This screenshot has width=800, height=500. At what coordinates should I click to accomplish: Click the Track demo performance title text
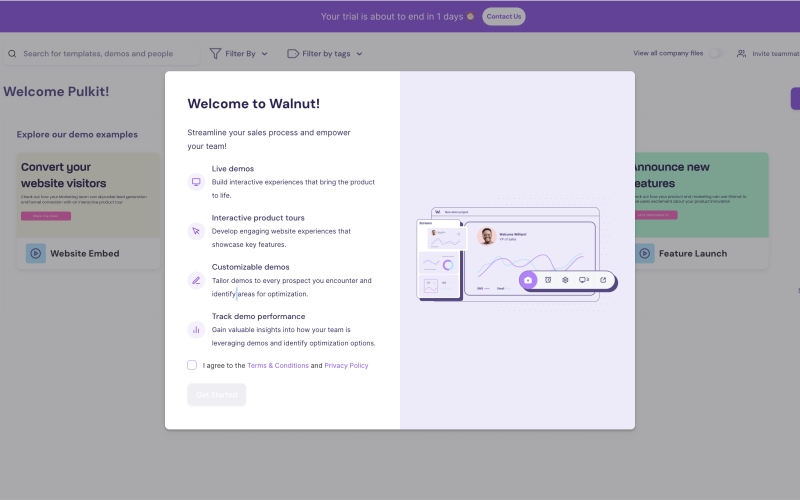pos(258,316)
